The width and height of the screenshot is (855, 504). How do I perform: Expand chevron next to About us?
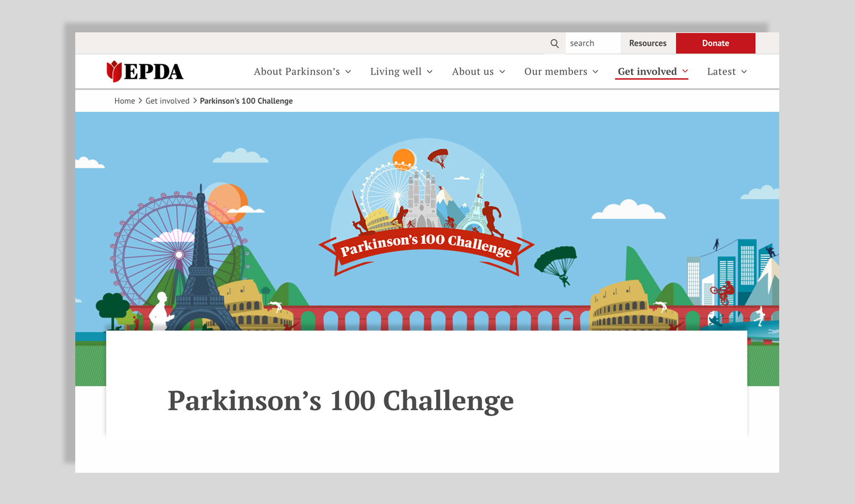[x=502, y=72]
